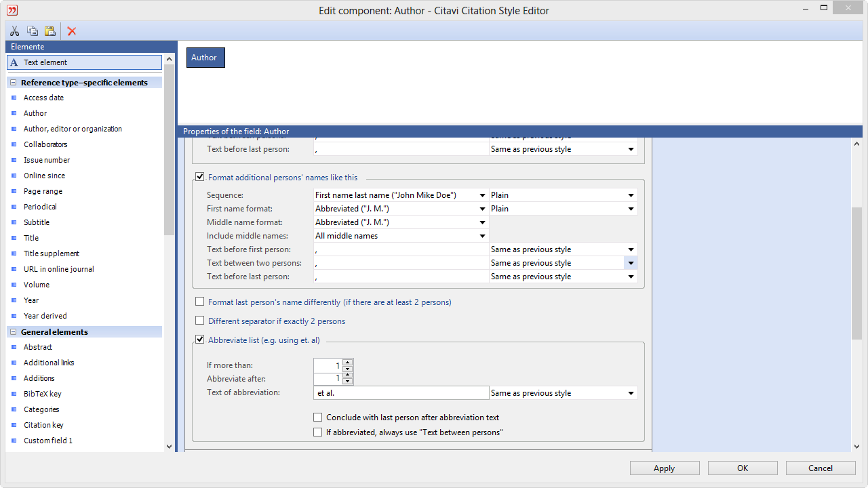The image size is (868, 488).
Task: Select the Year derived element
Action: click(45, 316)
